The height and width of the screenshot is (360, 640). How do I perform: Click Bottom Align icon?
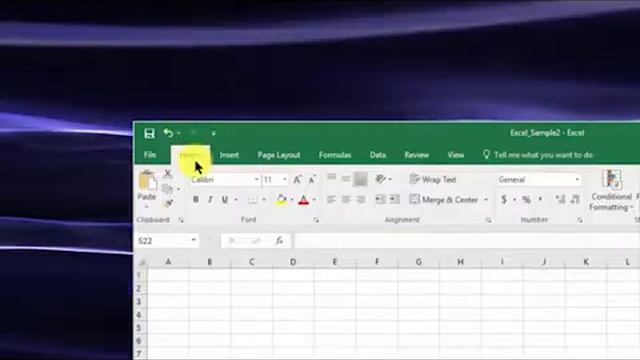pos(360,179)
